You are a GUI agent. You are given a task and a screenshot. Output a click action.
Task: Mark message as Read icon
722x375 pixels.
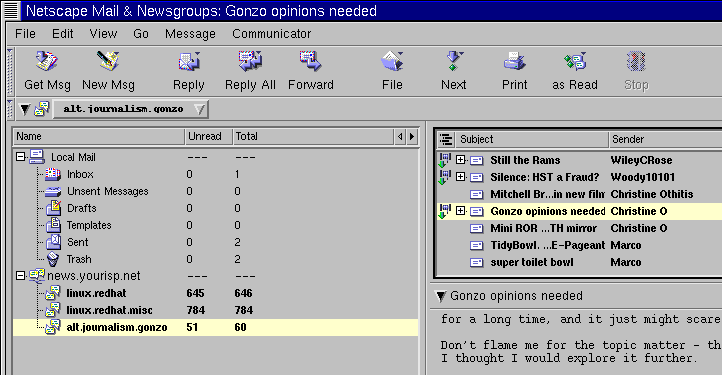click(575, 62)
